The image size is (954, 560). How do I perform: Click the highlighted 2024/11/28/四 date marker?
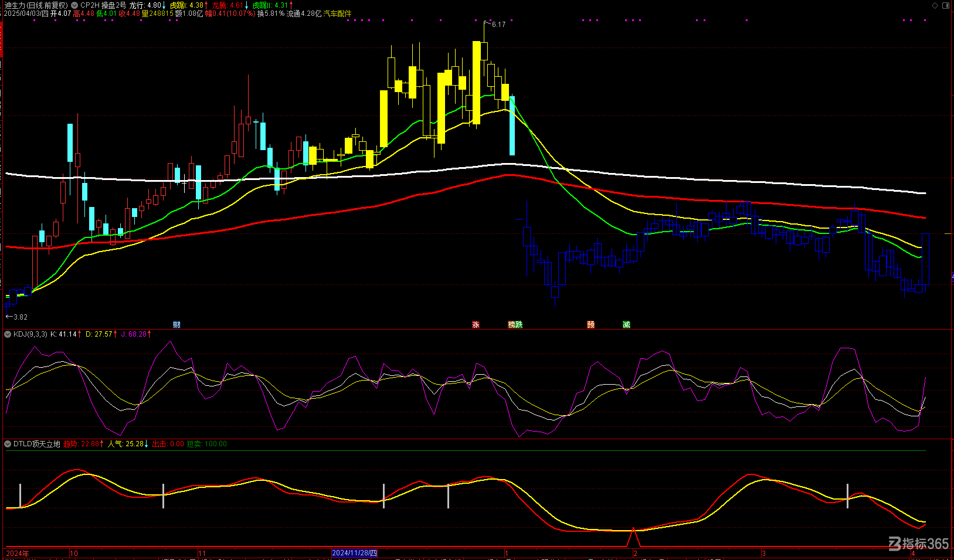pos(354,553)
